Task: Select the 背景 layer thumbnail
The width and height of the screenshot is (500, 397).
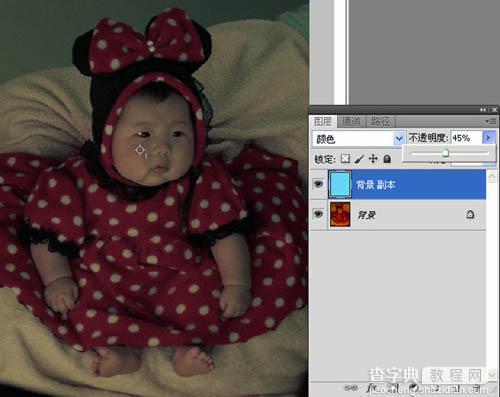Action: pos(340,214)
